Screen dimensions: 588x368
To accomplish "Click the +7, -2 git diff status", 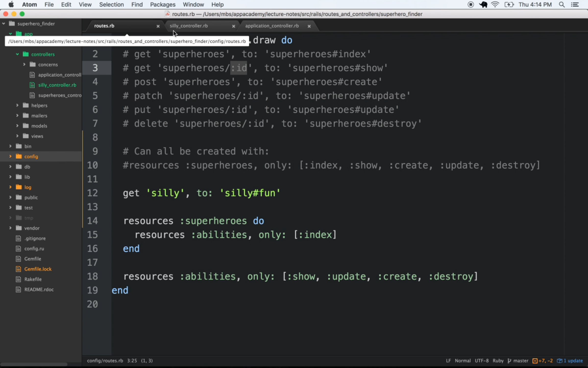I will coord(542,361).
